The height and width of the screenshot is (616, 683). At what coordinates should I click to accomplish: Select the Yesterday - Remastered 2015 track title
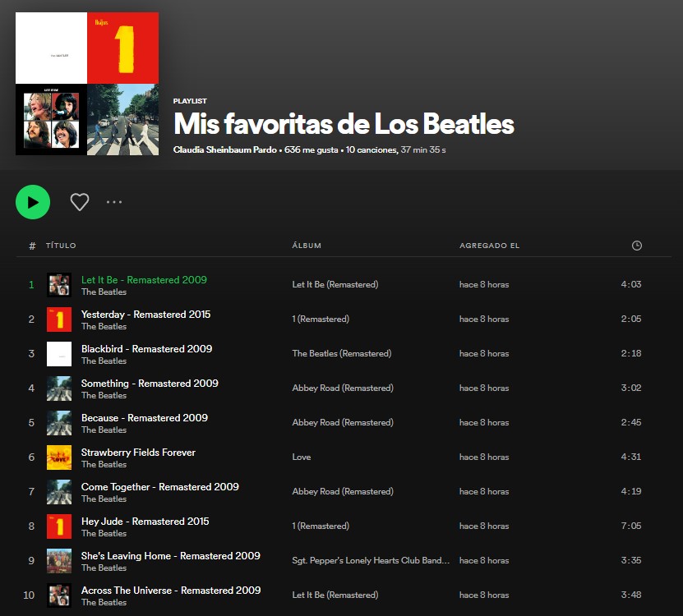click(x=145, y=315)
